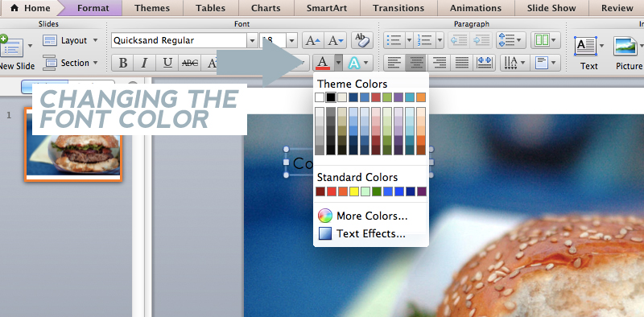Justify the text
Image resolution: width=644 pixels, height=317 pixels.
461,63
